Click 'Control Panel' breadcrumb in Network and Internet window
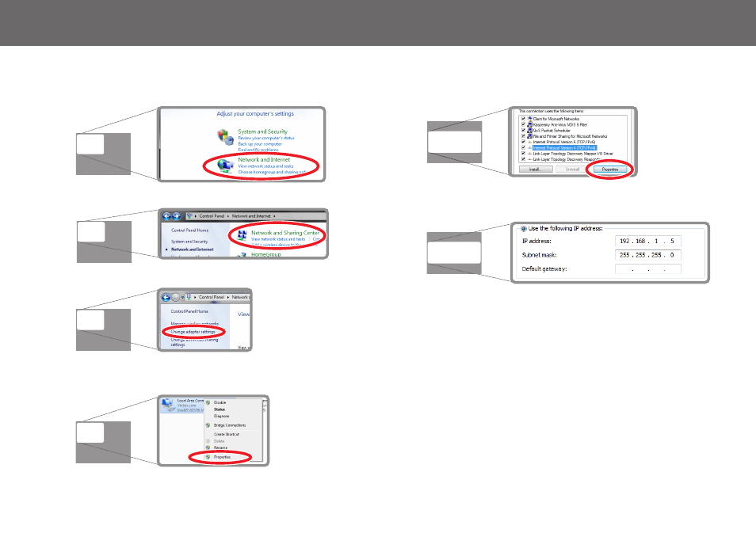Viewport: 756px width, 533px height. pyautogui.click(x=212, y=216)
